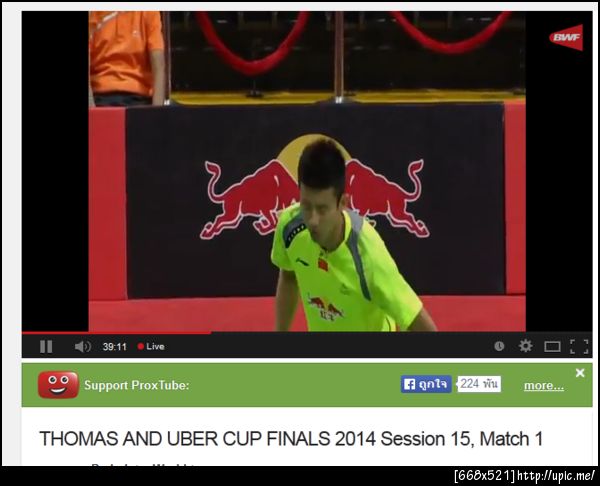600x486 pixels.
Task: Click the BWF logo watermark
Action: point(566,38)
